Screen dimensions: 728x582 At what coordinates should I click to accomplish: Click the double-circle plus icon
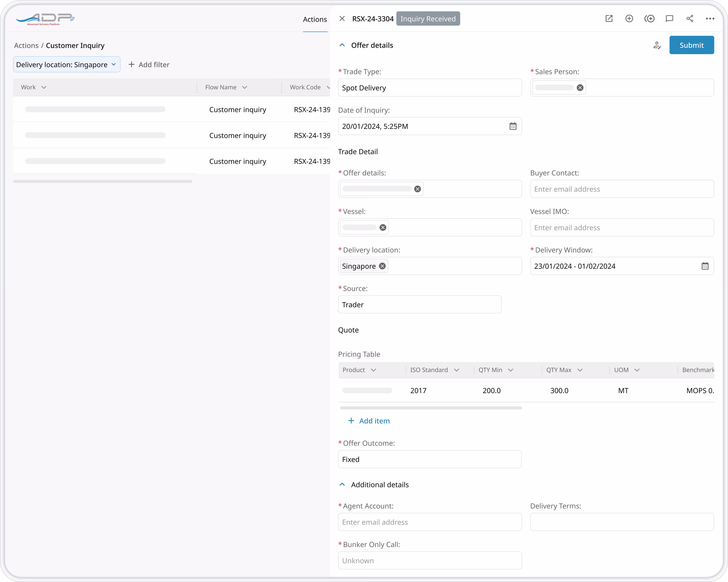[x=649, y=19]
